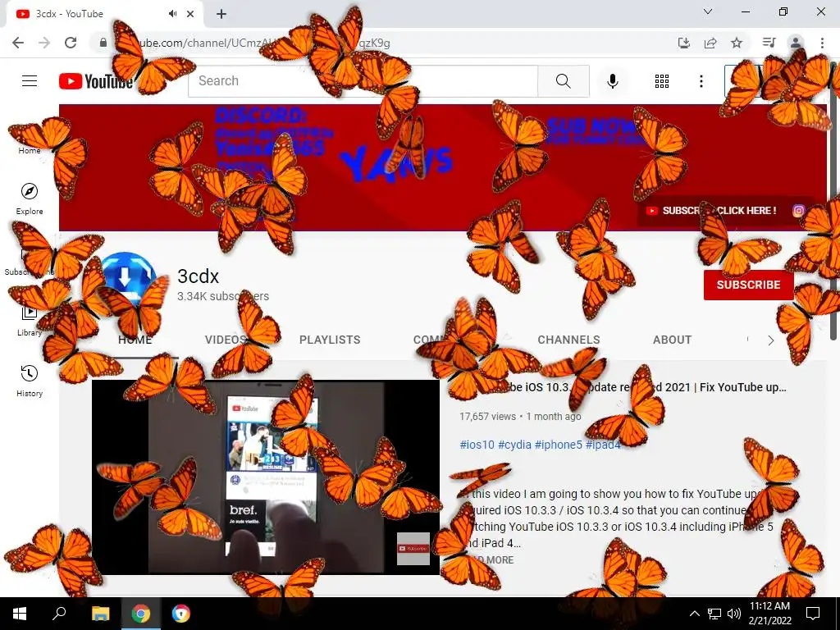Viewport: 840px width, 630px height.
Task: Switch to the VIDEOS tab
Action: tap(226, 340)
